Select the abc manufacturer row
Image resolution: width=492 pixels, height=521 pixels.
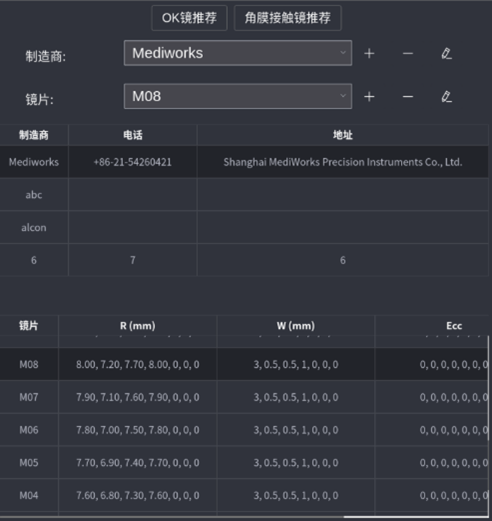(x=244, y=195)
